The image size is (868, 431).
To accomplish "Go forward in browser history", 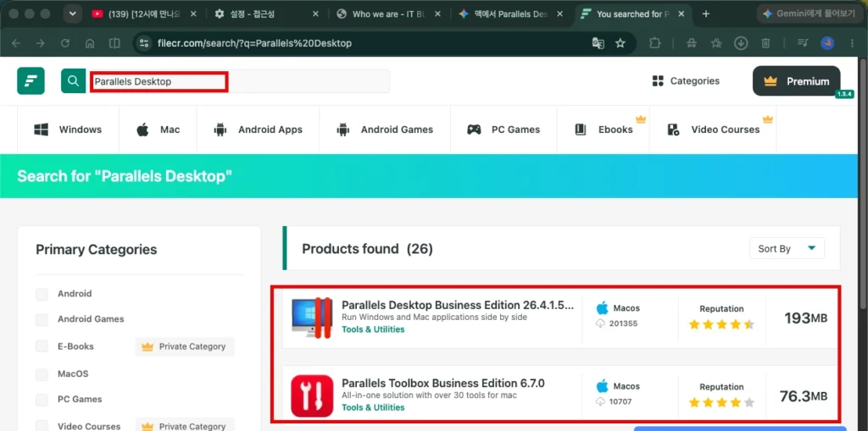I will click(x=41, y=43).
